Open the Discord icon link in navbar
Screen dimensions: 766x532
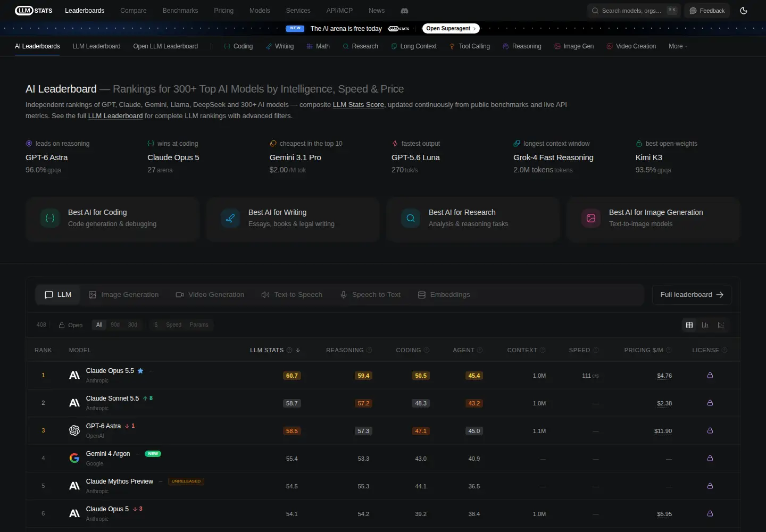pos(404,11)
